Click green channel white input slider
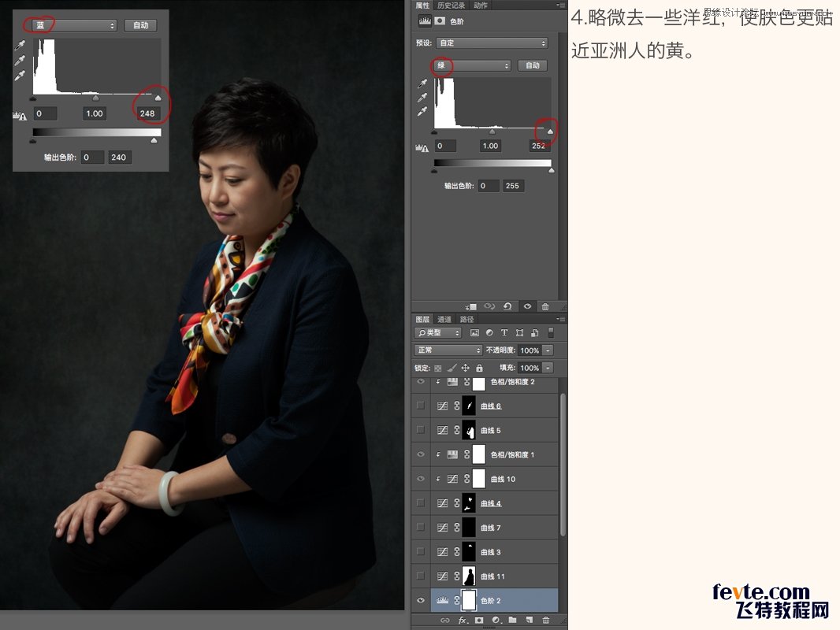Viewport: 840px width, 630px height. point(550,132)
